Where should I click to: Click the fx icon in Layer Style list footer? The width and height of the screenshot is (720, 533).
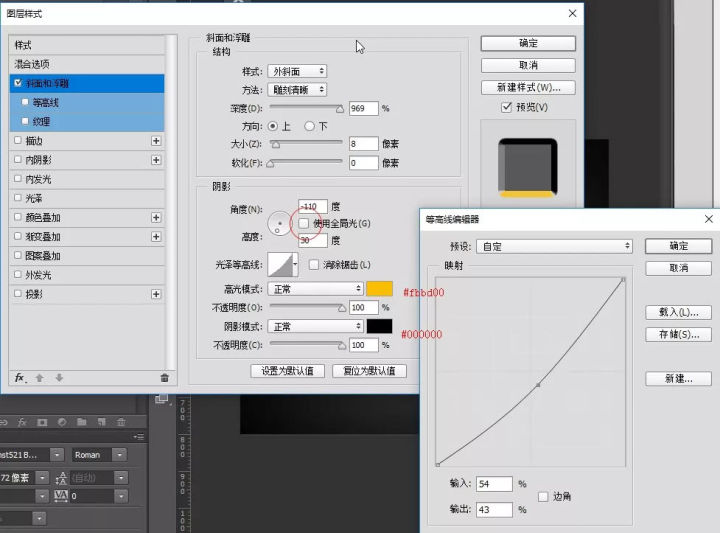[x=19, y=377]
